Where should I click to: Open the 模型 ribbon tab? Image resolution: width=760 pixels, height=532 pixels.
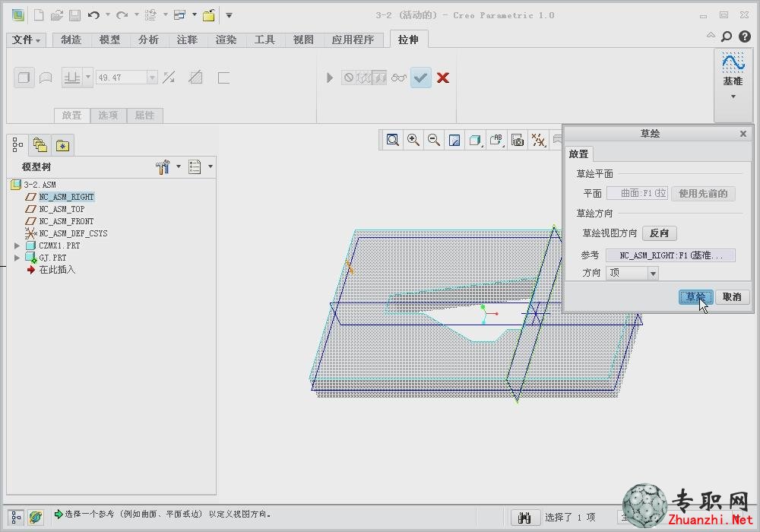pyautogui.click(x=109, y=40)
